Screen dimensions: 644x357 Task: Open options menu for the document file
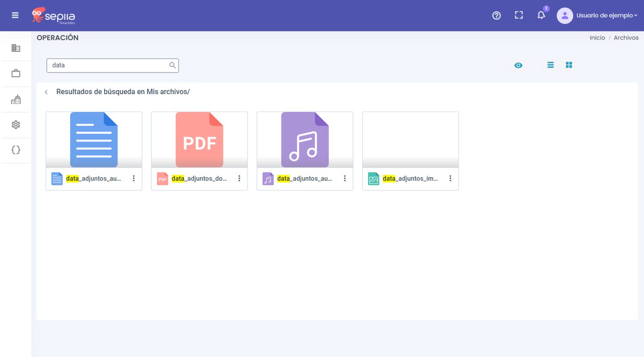(134, 178)
